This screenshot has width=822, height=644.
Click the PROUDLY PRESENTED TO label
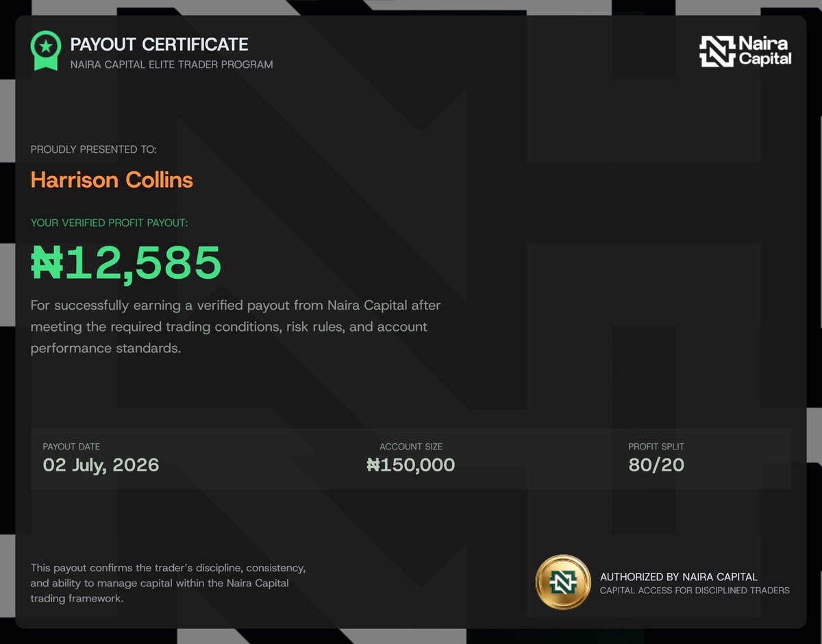coord(94,149)
